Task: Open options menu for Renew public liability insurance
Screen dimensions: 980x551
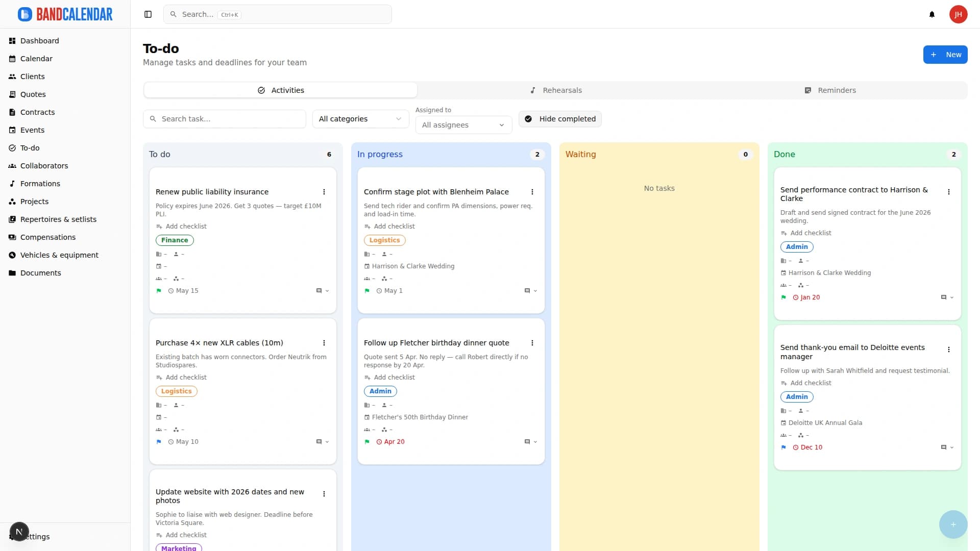Action: coord(324,192)
